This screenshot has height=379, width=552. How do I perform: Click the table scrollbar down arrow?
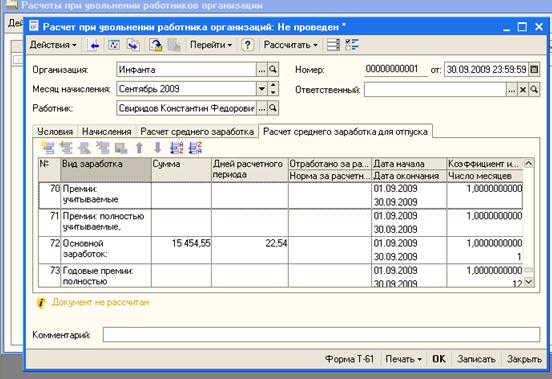pos(528,282)
